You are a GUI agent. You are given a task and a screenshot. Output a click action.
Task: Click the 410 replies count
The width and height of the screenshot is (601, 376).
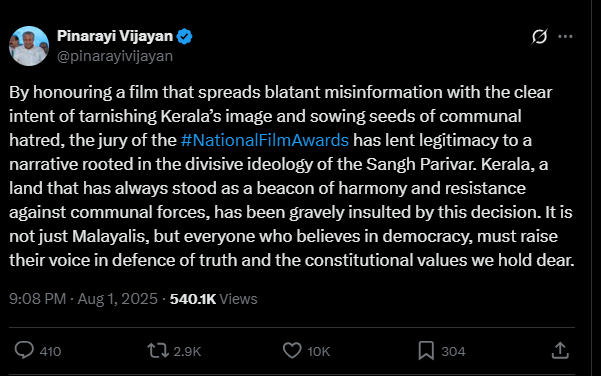click(50, 351)
